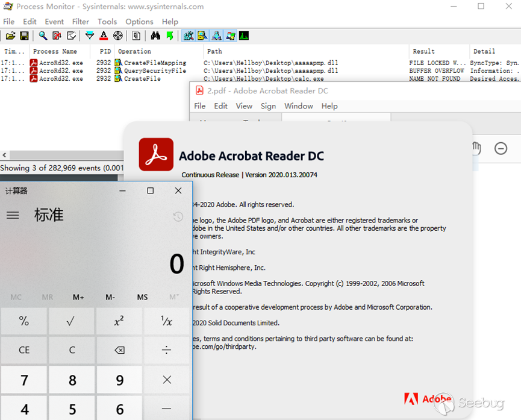The height and width of the screenshot is (420, 521).
Task: Open the calculator History icon
Action: [178, 216]
